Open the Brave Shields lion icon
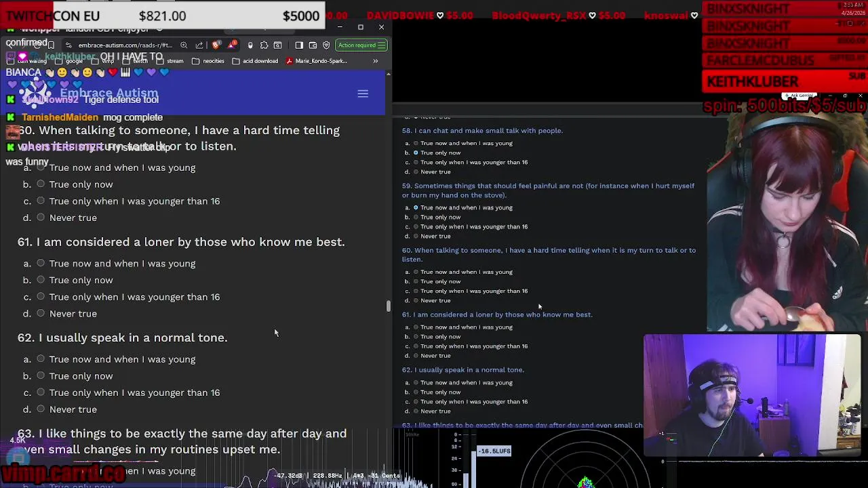 point(216,45)
